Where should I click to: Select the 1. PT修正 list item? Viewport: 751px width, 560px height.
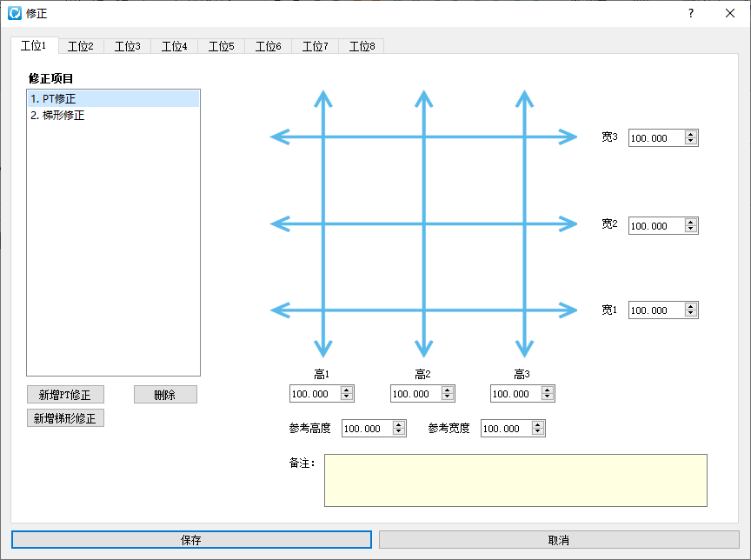(x=114, y=98)
